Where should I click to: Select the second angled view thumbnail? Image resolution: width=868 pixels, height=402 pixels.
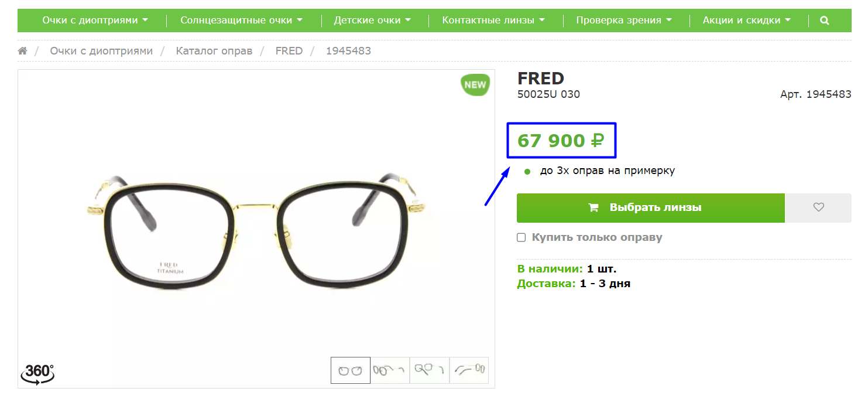390,370
